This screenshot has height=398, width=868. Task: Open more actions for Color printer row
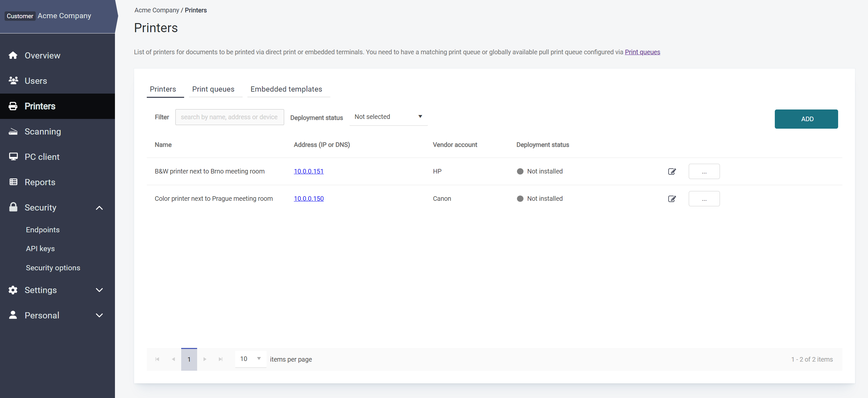[x=704, y=199]
